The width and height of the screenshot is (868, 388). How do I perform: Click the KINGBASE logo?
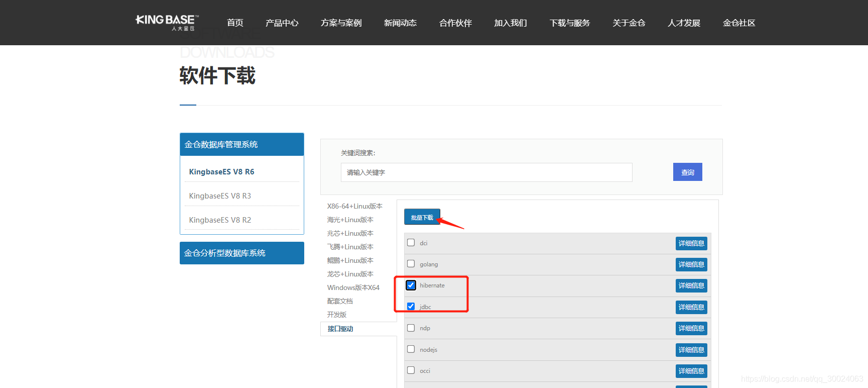[x=167, y=23]
